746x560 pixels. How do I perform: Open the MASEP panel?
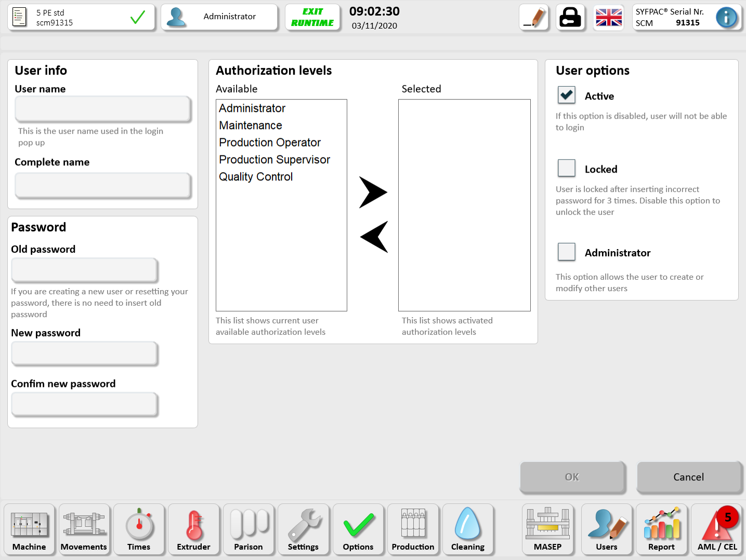coord(548,529)
